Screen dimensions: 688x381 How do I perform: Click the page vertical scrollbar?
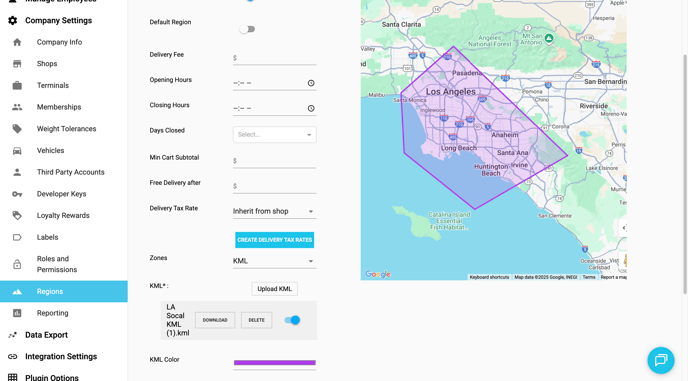[685, 174]
